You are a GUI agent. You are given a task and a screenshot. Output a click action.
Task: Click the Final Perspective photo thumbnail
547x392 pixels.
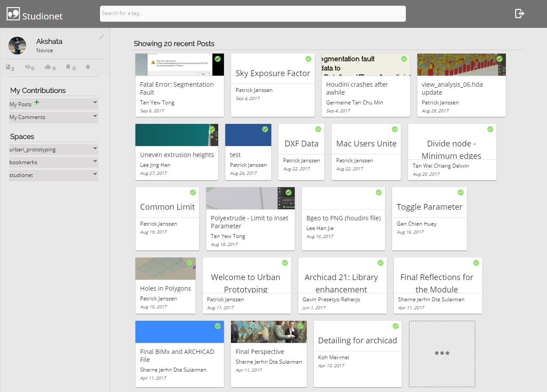(269, 332)
